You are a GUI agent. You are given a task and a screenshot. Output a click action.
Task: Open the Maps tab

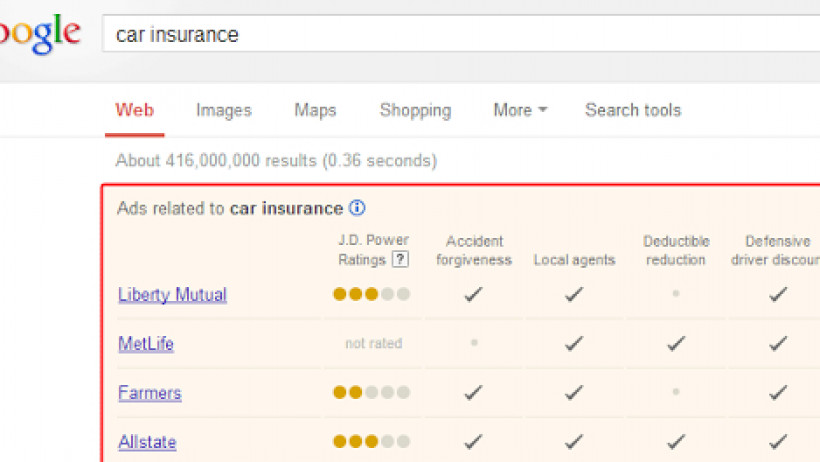tap(315, 110)
